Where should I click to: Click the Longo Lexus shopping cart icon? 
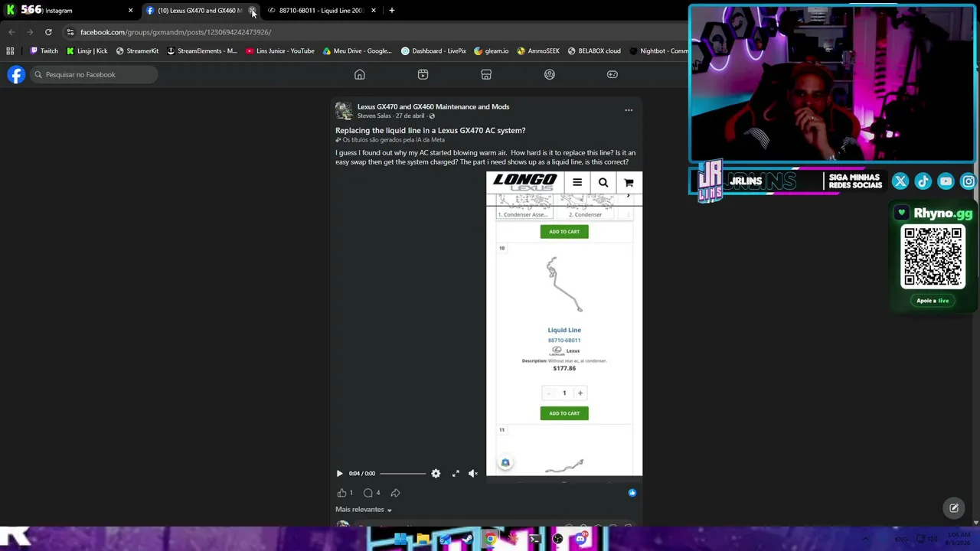click(x=629, y=182)
